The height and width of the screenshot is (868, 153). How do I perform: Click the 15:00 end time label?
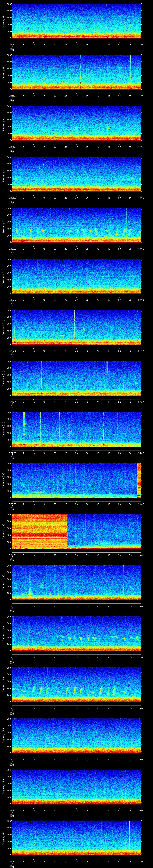[x=141, y=44]
